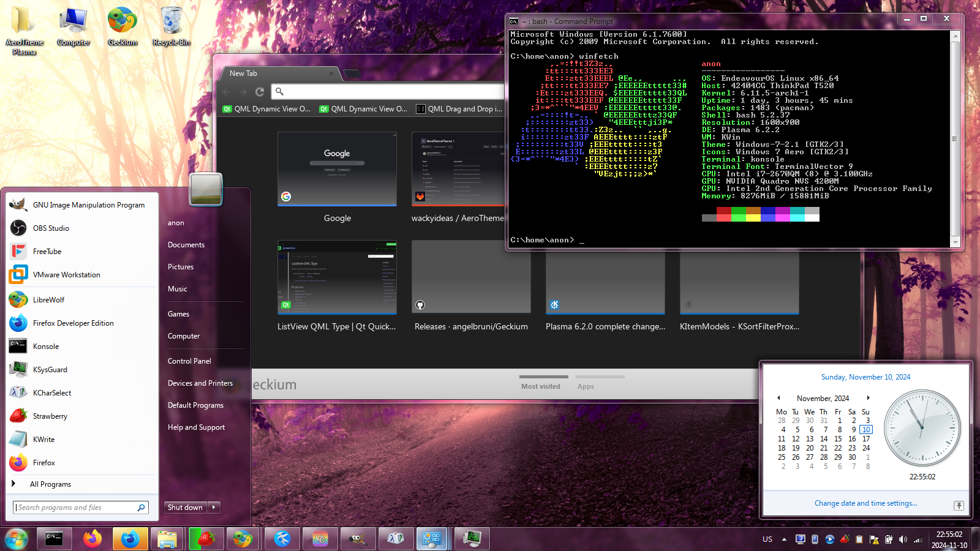Switch to the Apps tab on new tab page
The width and height of the screenshot is (980, 551).
pyautogui.click(x=586, y=386)
